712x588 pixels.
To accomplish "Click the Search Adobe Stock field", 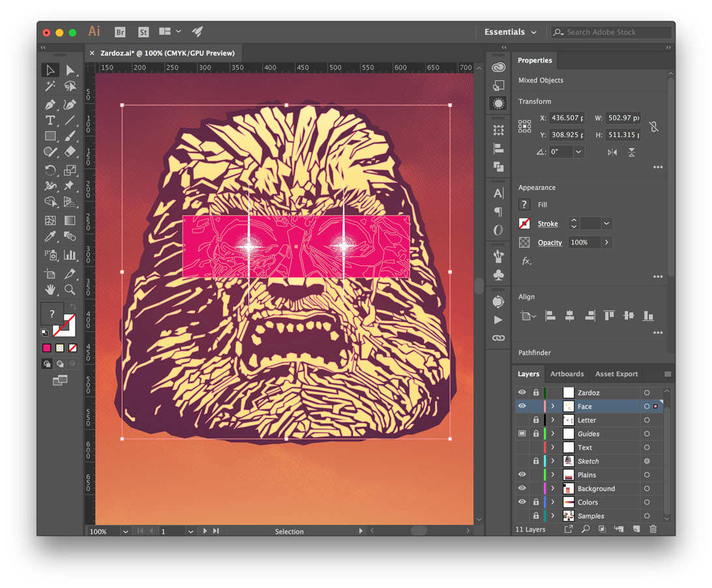I will (x=611, y=32).
